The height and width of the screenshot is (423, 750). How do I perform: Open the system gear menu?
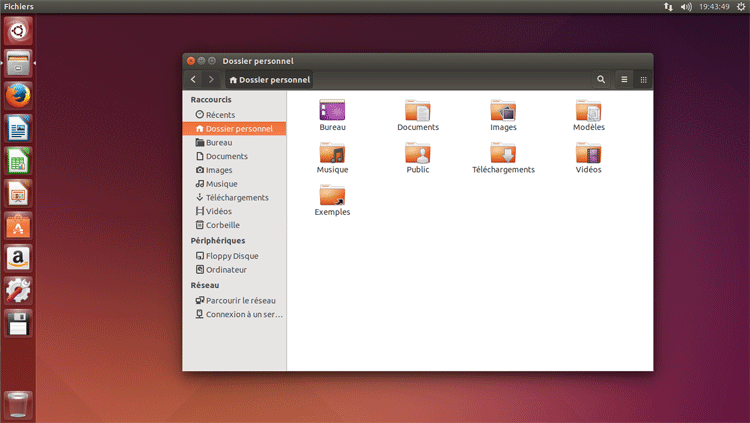point(741,7)
